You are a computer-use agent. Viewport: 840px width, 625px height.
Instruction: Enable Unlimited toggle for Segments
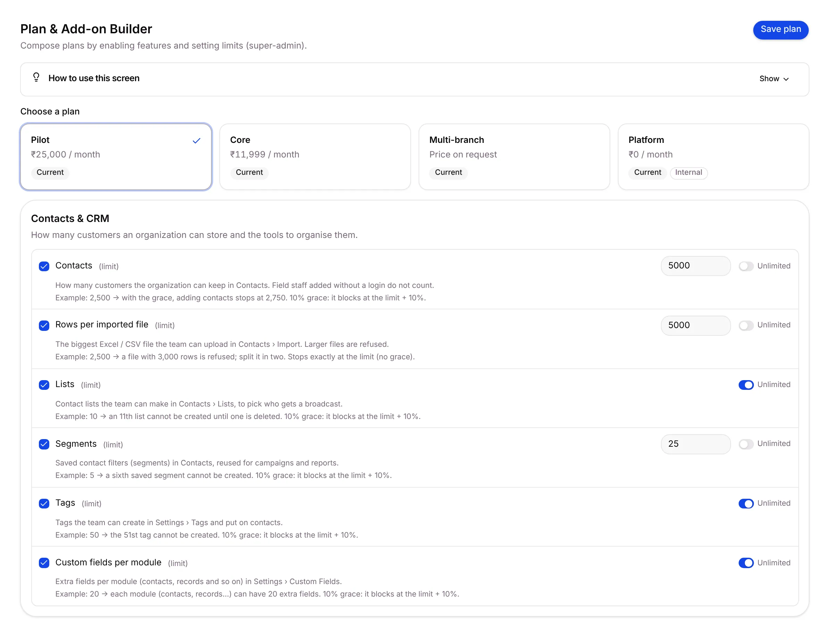(x=746, y=444)
